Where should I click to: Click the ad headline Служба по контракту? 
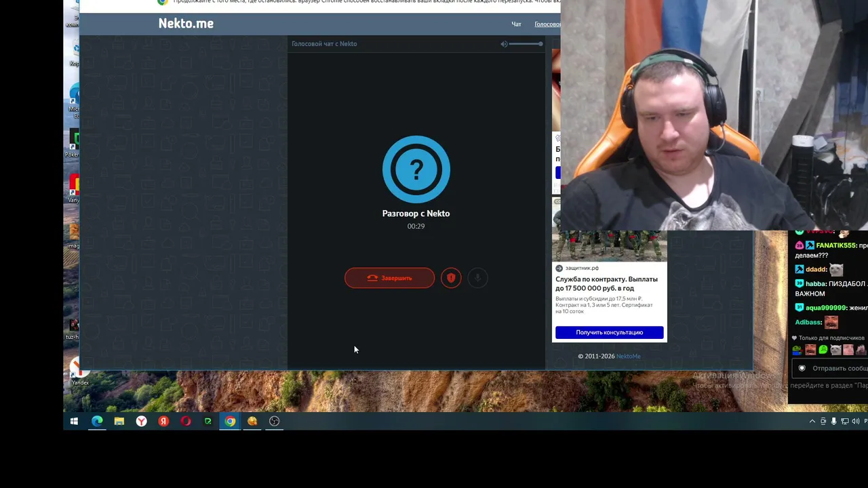pyautogui.click(x=606, y=283)
